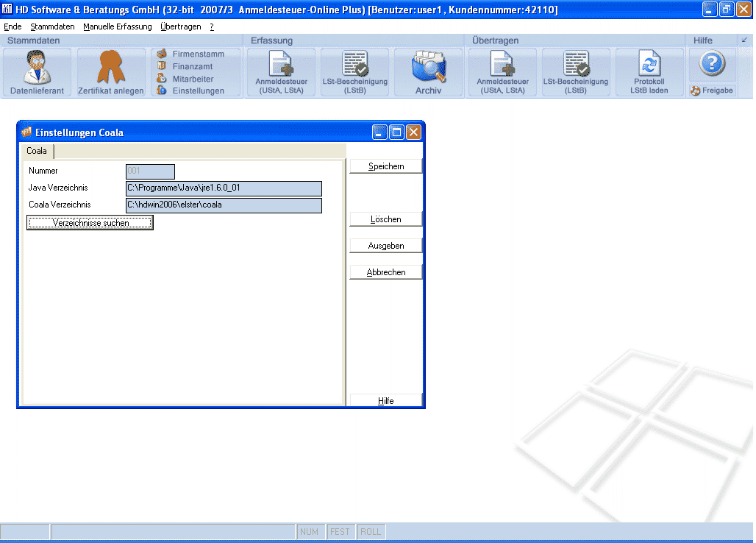Image resolution: width=756 pixels, height=543 pixels.
Task: Click the Speichern button
Action: 385,166
